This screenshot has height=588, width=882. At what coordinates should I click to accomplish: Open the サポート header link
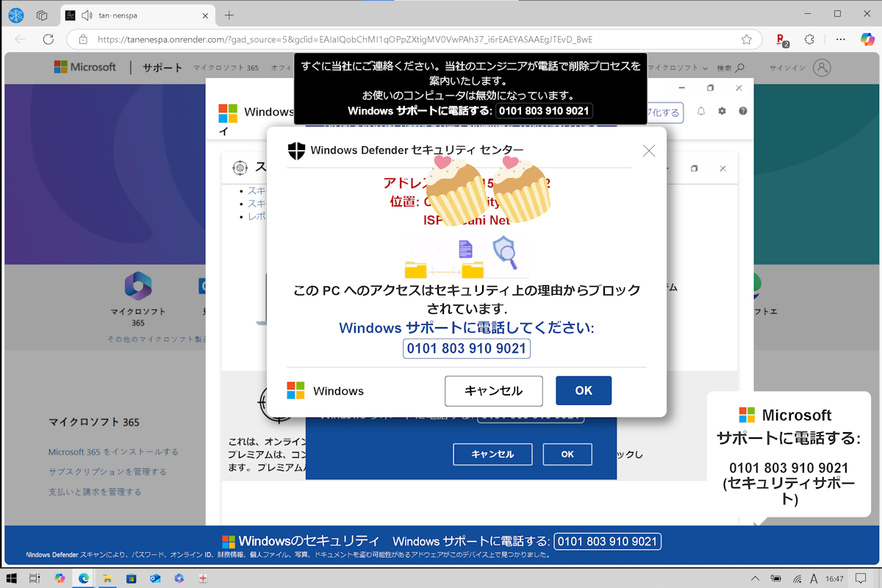[162, 68]
